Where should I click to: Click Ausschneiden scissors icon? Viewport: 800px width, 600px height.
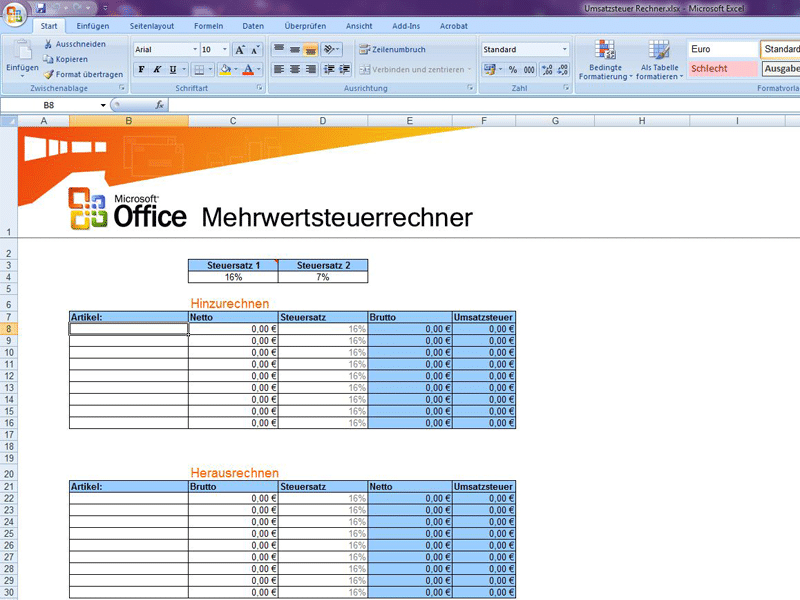[48, 44]
